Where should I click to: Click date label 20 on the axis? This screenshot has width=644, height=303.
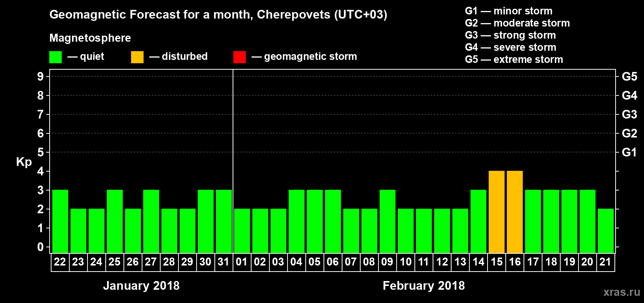(x=587, y=262)
